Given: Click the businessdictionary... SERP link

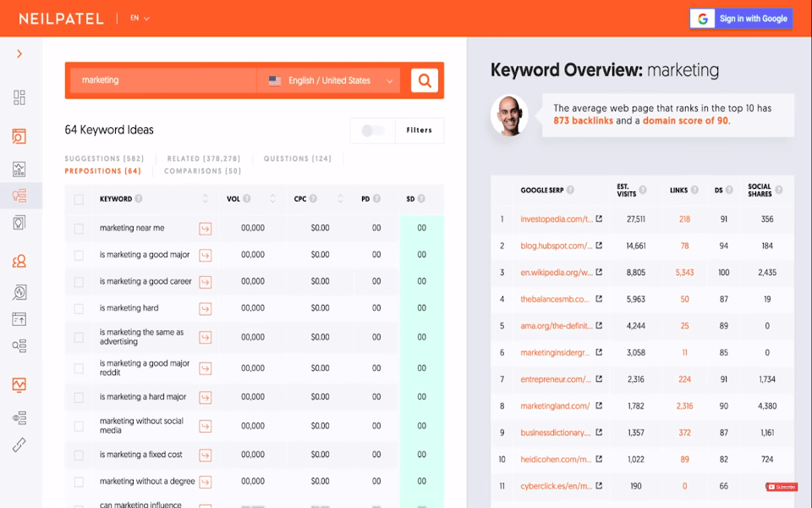Looking at the screenshot, I should point(555,433).
